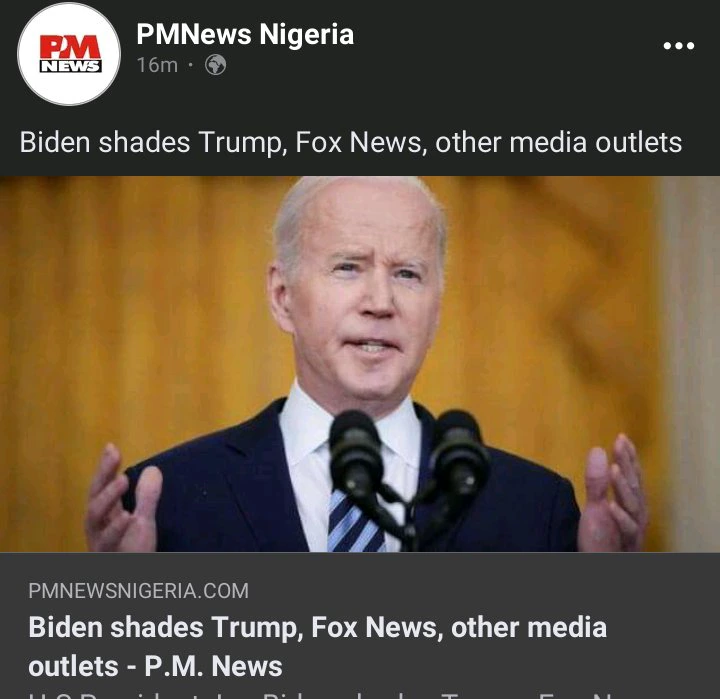The height and width of the screenshot is (699, 720).
Task: Click the truncated article description at the bottom
Action: pyautogui.click(x=321, y=694)
